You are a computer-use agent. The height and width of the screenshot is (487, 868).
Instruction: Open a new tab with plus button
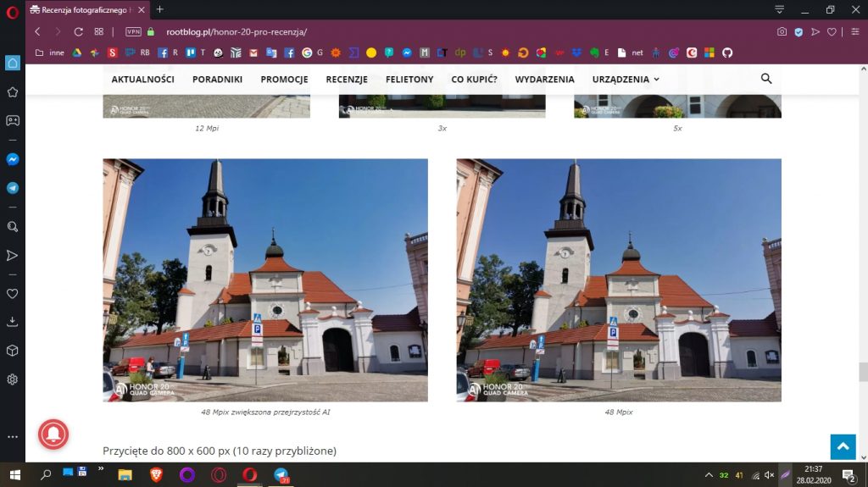160,9
